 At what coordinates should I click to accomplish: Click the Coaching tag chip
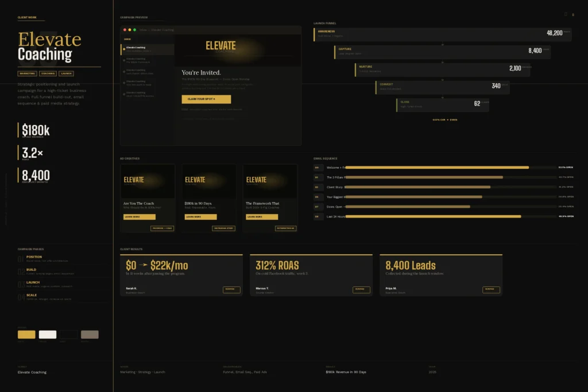[x=48, y=73]
